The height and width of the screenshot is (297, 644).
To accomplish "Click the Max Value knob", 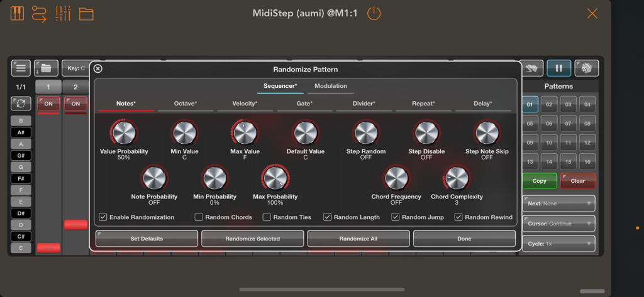I will (245, 133).
